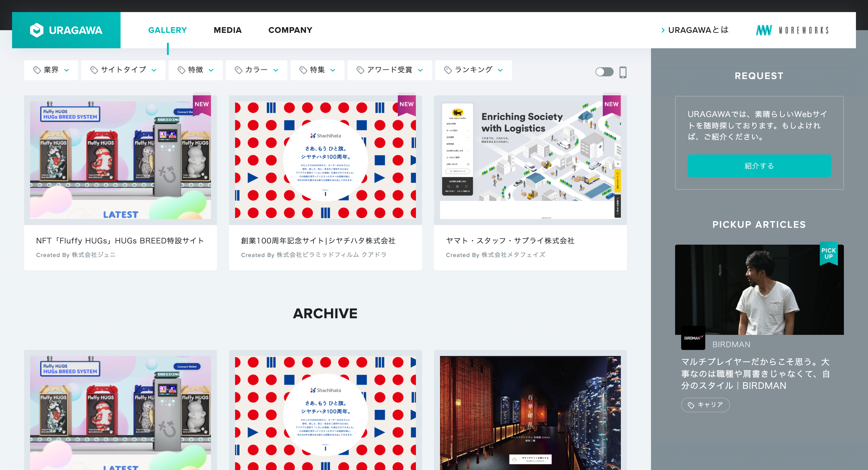The height and width of the screenshot is (470, 868).
Task: Click the Enriching Society with Logistics thumbnail
Action: point(530,160)
